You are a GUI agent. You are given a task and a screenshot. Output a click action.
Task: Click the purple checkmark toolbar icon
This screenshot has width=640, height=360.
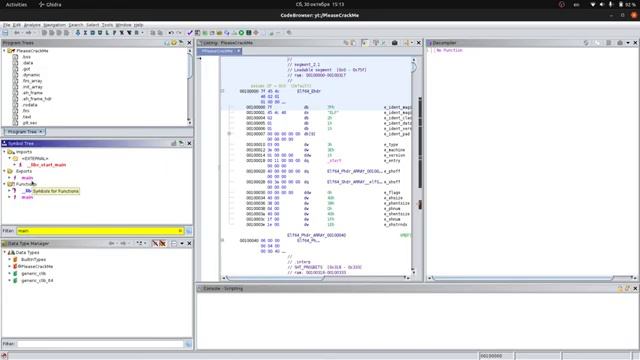190,33
